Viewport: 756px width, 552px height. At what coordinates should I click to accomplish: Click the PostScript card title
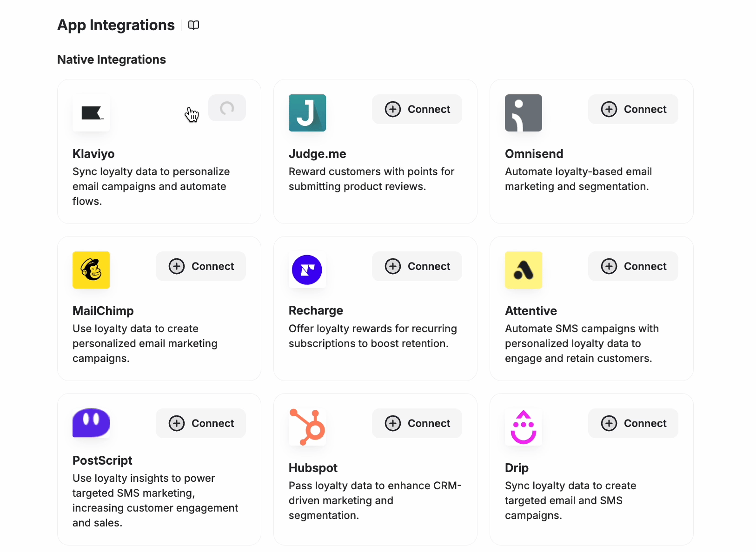pos(102,460)
